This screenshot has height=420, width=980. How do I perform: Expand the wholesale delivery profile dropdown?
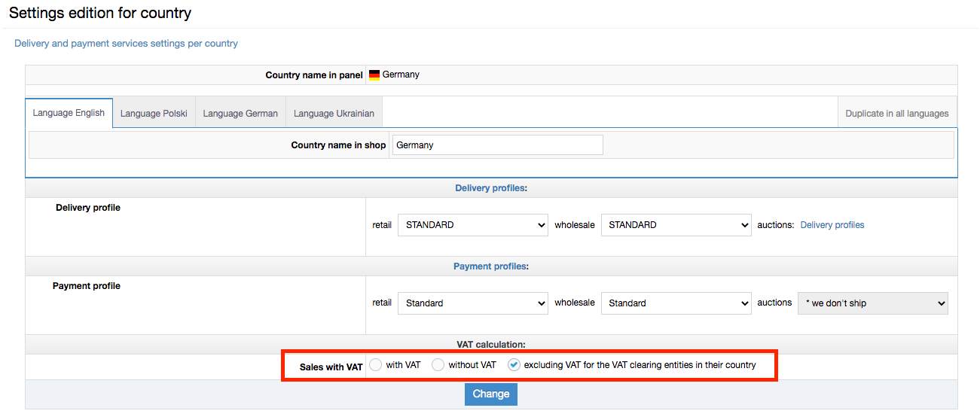[x=676, y=225]
